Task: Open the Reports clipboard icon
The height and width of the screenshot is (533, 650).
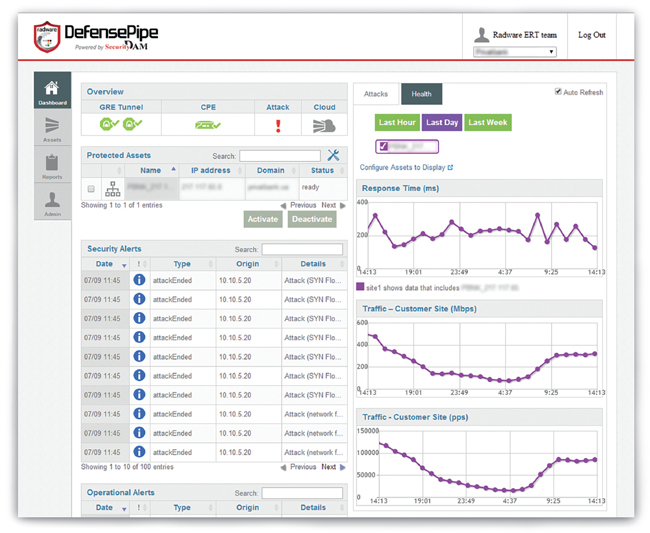Action: point(52,162)
